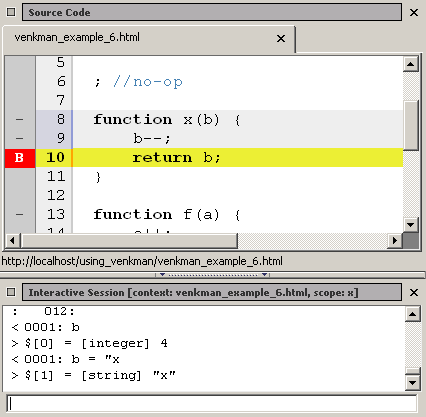Toggle the Source Code panel float box
Image resolution: width=426 pixels, height=417 pixels.
[x=11, y=12]
